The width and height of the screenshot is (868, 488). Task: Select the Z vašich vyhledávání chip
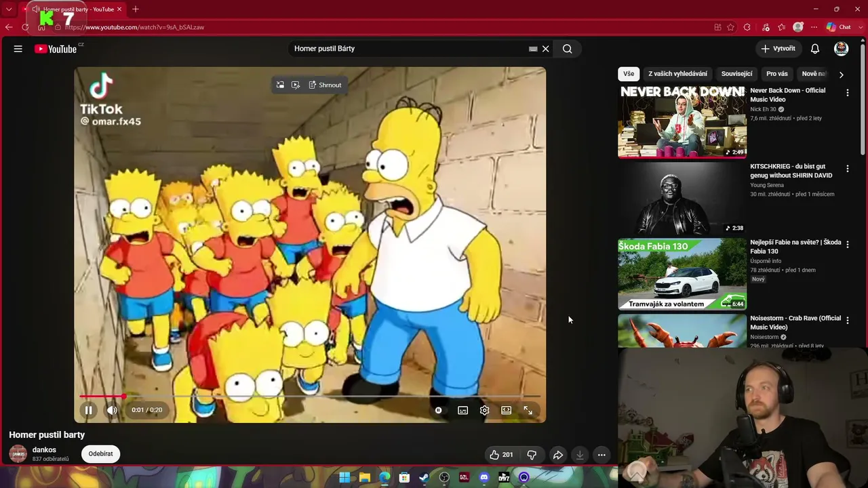(x=677, y=74)
